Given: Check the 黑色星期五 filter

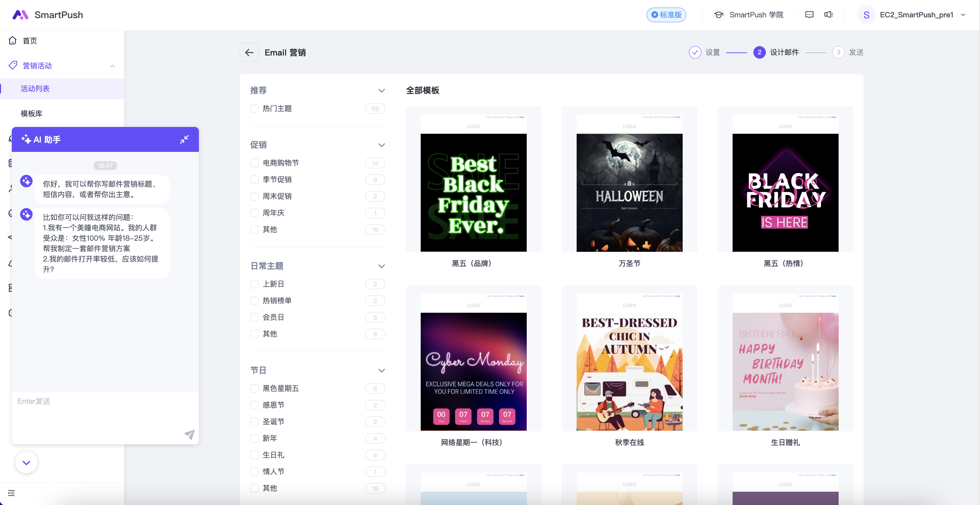Looking at the screenshot, I should [254, 388].
